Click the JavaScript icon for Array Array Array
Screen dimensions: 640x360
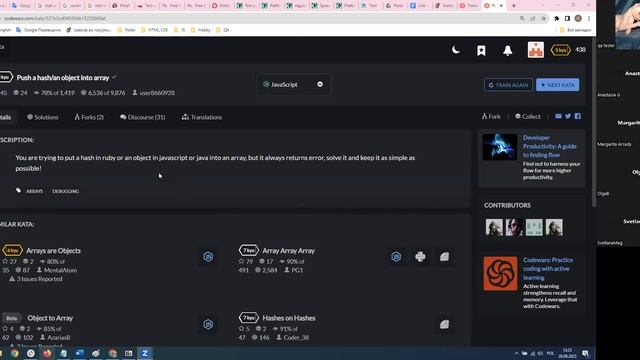[396, 257]
